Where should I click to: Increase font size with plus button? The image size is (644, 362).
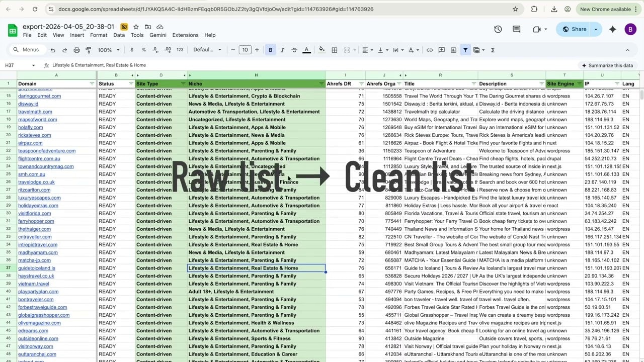(257, 50)
